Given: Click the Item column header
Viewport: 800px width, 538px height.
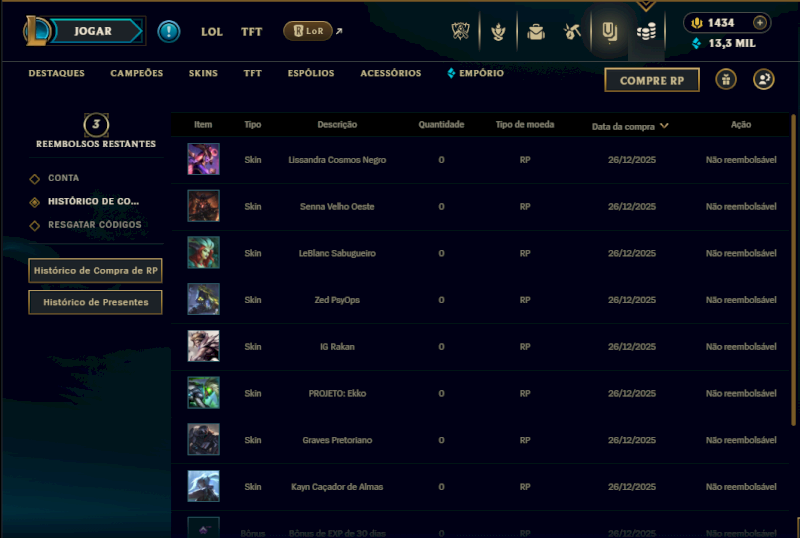Looking at the screenshot, I should [x=203, y=125].
